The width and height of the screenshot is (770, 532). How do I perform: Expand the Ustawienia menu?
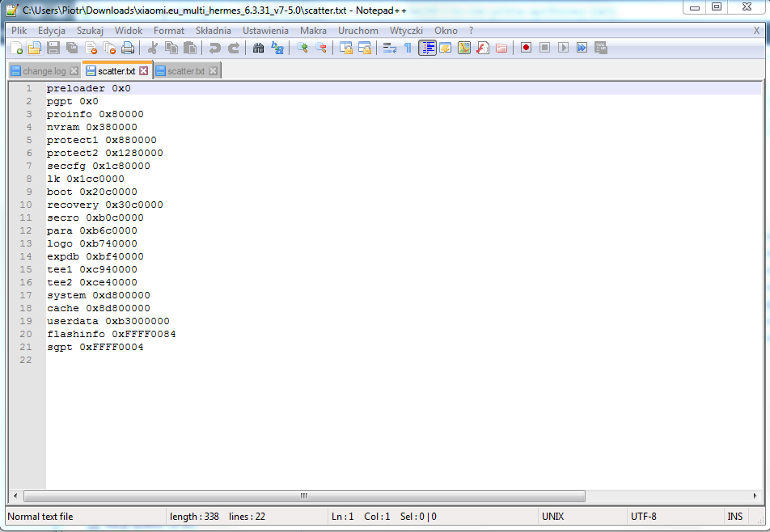(265, 31)
